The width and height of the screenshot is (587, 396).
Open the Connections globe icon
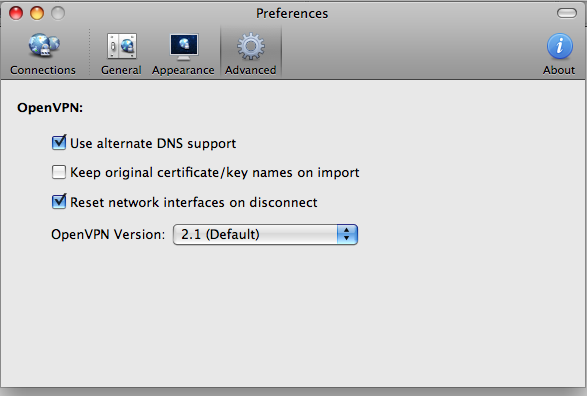[x=44, y=45]
